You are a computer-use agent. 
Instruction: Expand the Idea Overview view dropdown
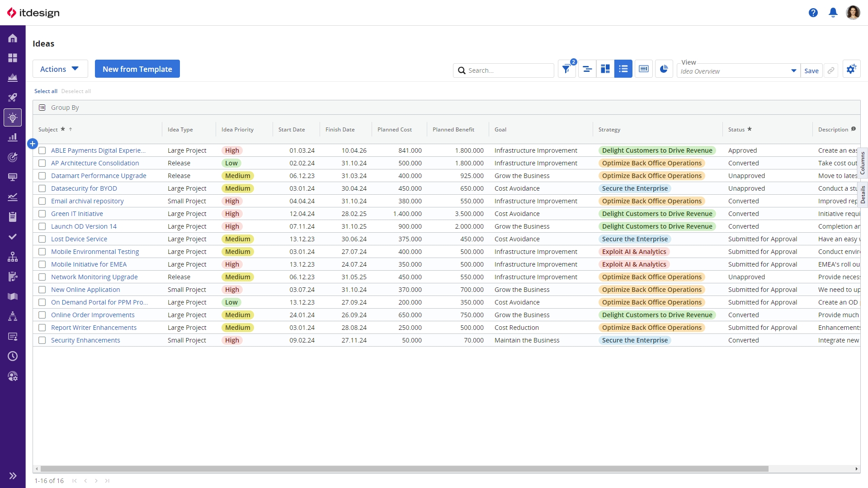click(793, 71)
